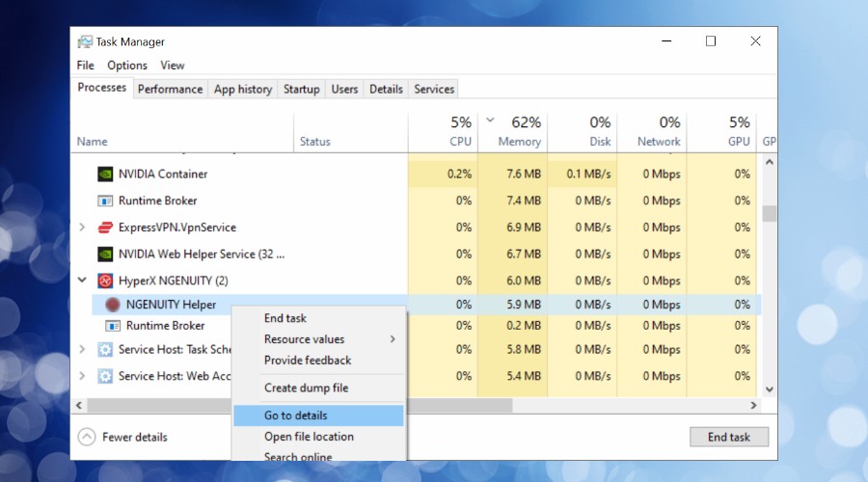Click the Memory column sort arrow

coord(490,120)
